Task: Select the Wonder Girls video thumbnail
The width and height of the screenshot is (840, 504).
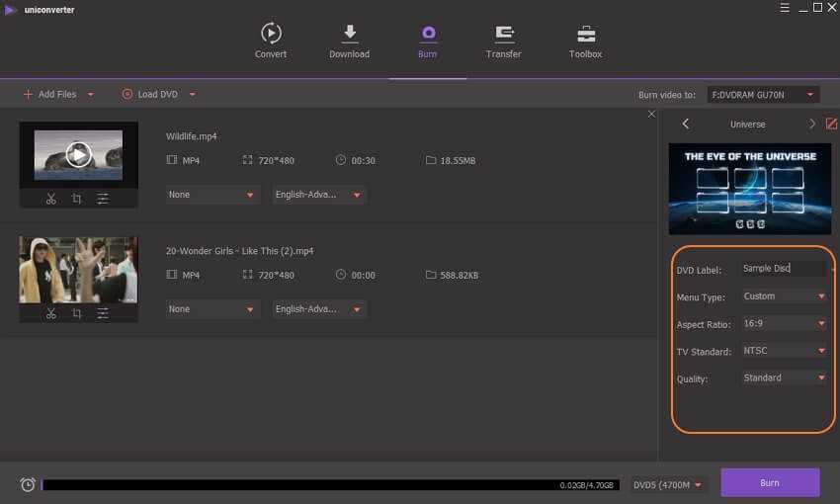Action: [78, 269]
